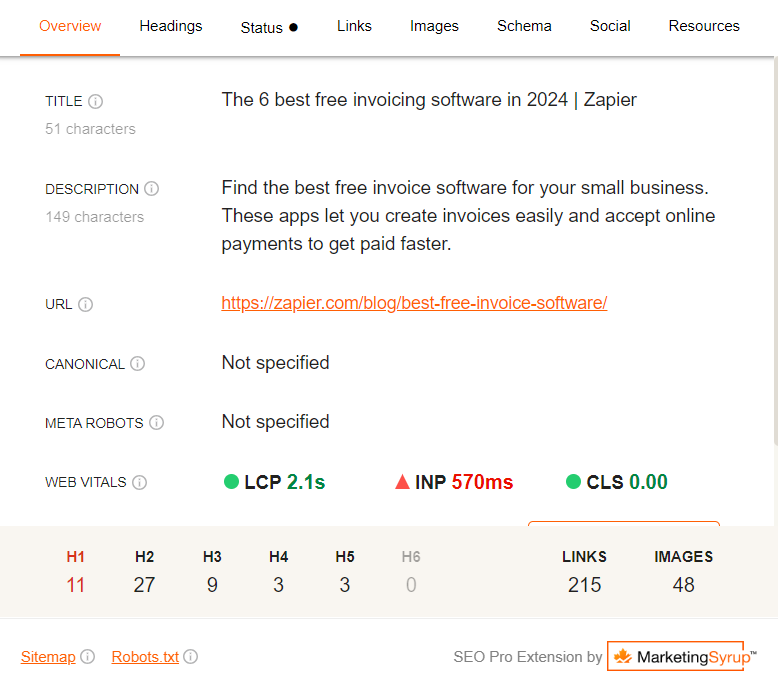
Task: Click the H1 count of 11
Action: click(76, 585)
